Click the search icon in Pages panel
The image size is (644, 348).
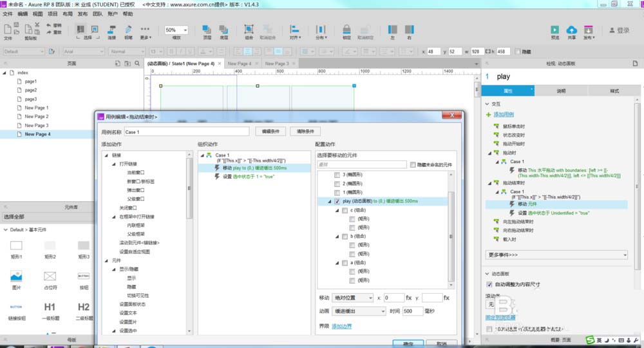pyautogui.click(x=137, y=63)
